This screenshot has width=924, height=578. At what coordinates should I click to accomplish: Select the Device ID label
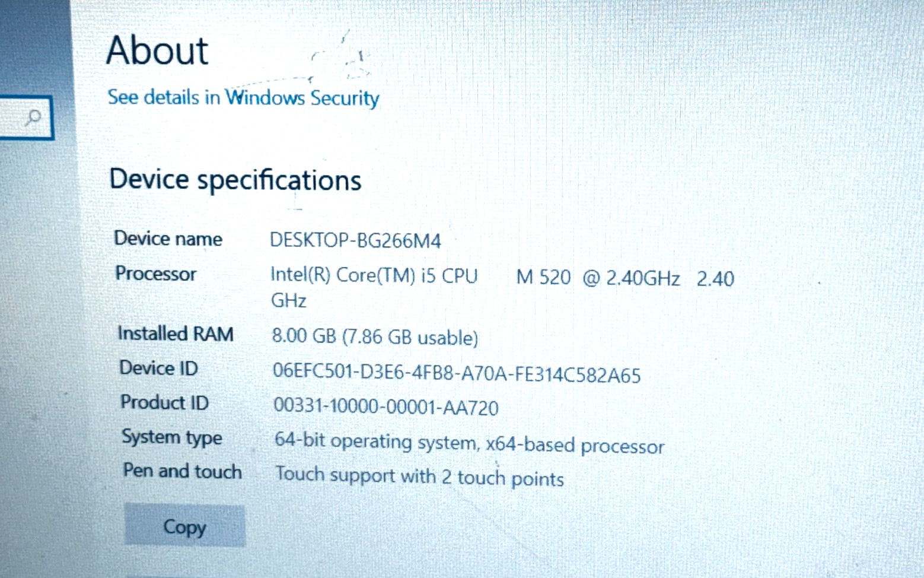159,368
